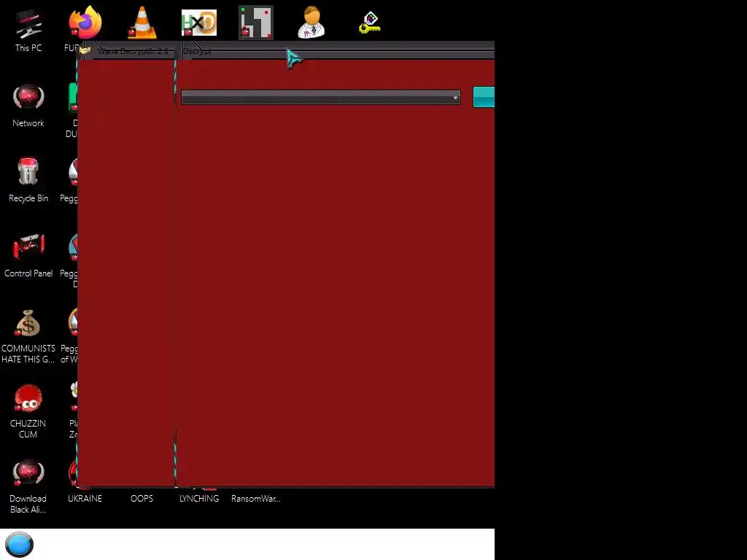The height and width of the screenshot is (560, 747).
Task: Launch Firefox from the desktop
Action: 85,23
